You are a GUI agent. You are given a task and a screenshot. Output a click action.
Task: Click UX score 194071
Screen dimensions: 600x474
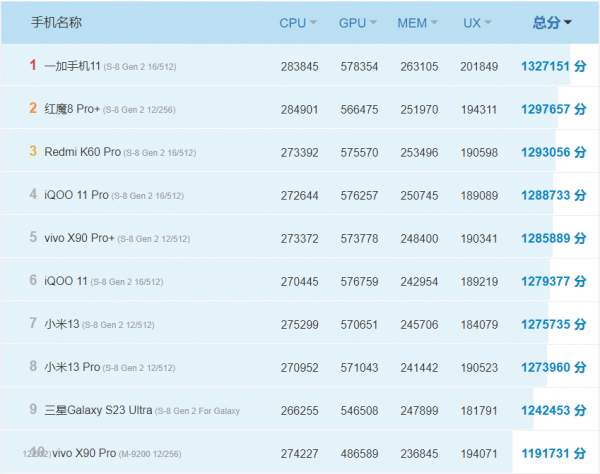point(479,454)
